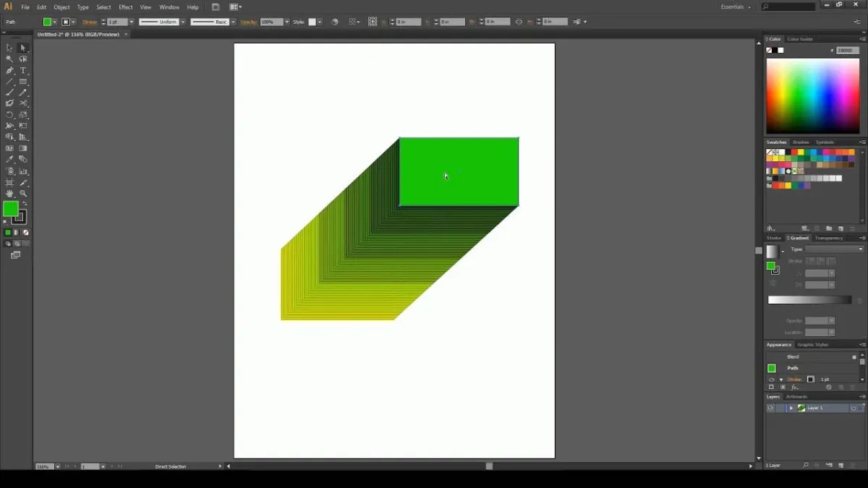Select the Type tool

[23, 71]
